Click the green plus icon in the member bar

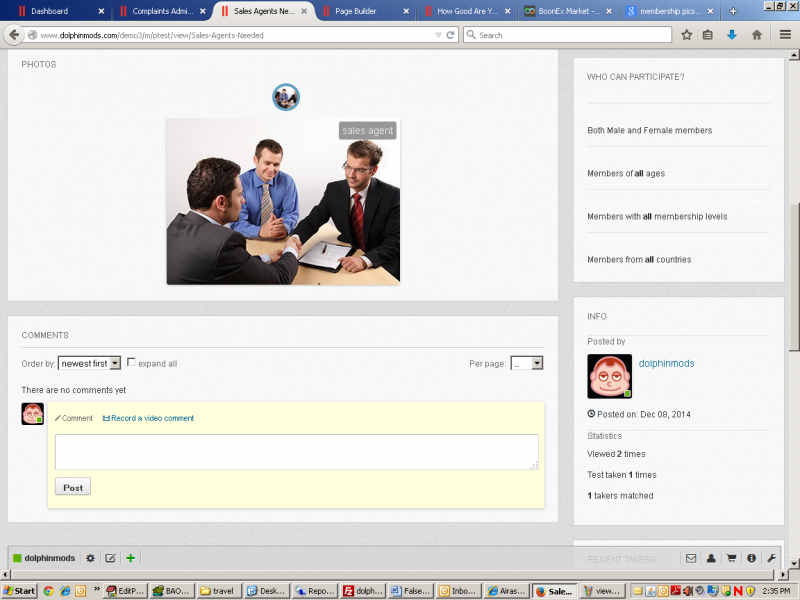(131, 558)
